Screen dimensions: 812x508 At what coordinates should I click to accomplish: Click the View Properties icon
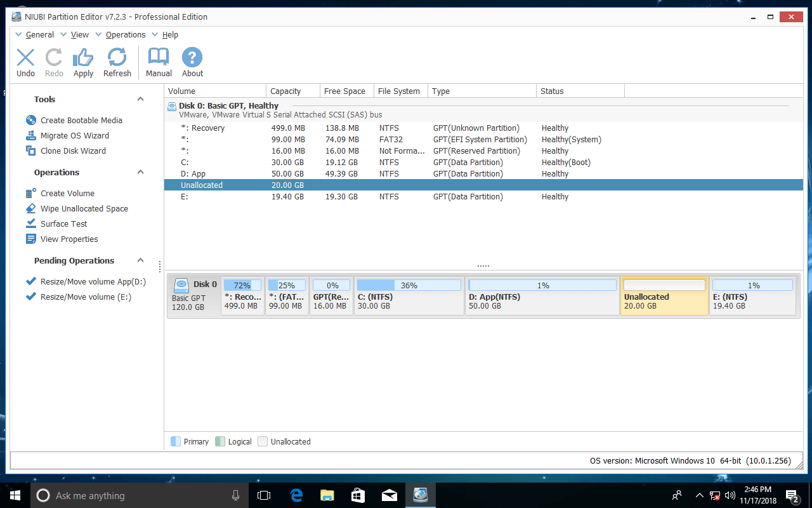[x=30, y=239]
